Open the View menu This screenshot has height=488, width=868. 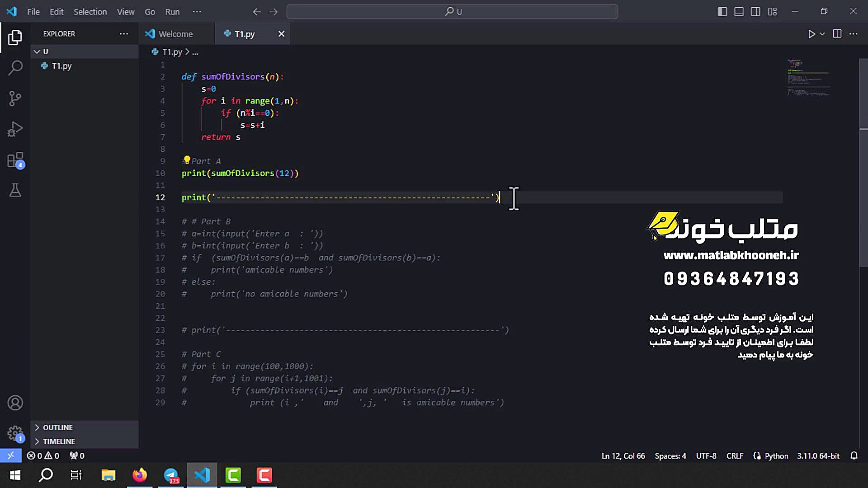coord(126,12)
